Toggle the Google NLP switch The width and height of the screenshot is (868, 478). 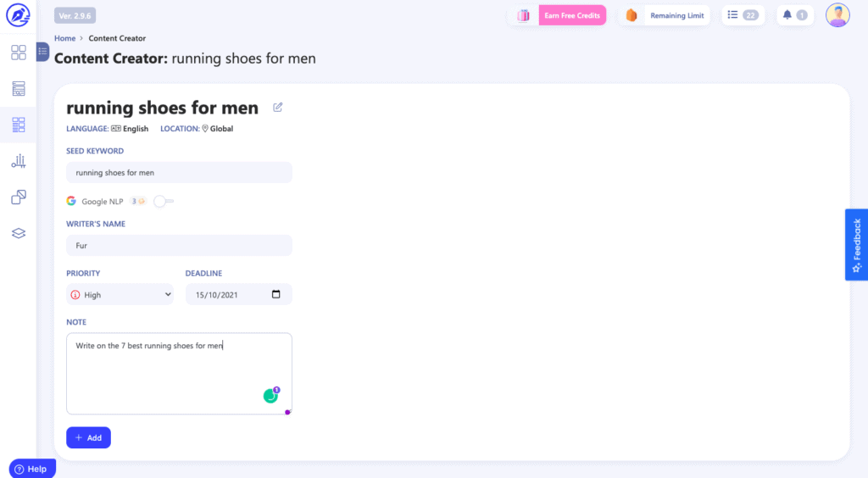tap(163, 202)
